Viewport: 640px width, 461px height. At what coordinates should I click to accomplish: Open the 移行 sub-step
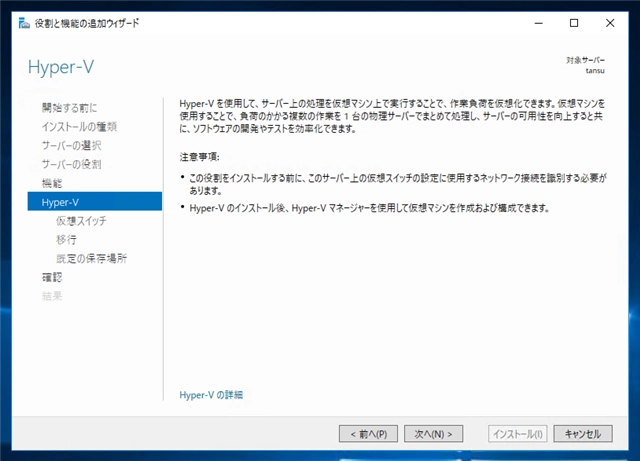click(66, 240)
